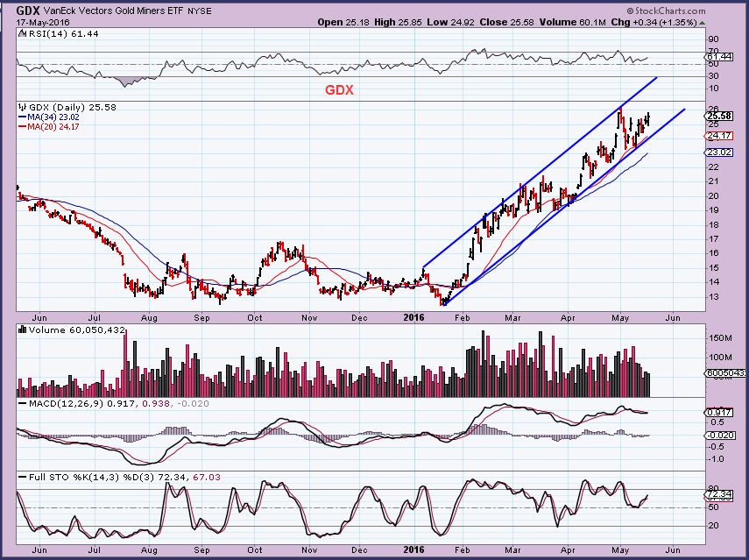Select the MACD(12,26,9) 0.917 panel label
This screenshot has height=560, width=749.
[x=82, y=404]
